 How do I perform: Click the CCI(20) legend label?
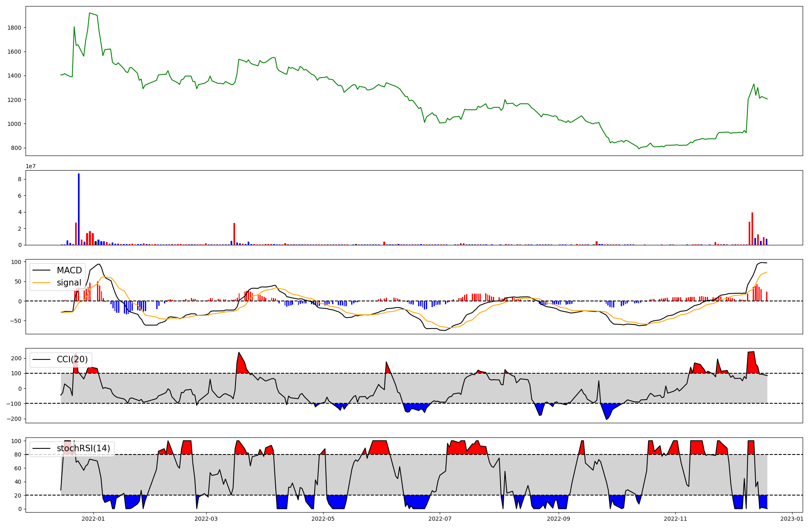click(72, 359)
